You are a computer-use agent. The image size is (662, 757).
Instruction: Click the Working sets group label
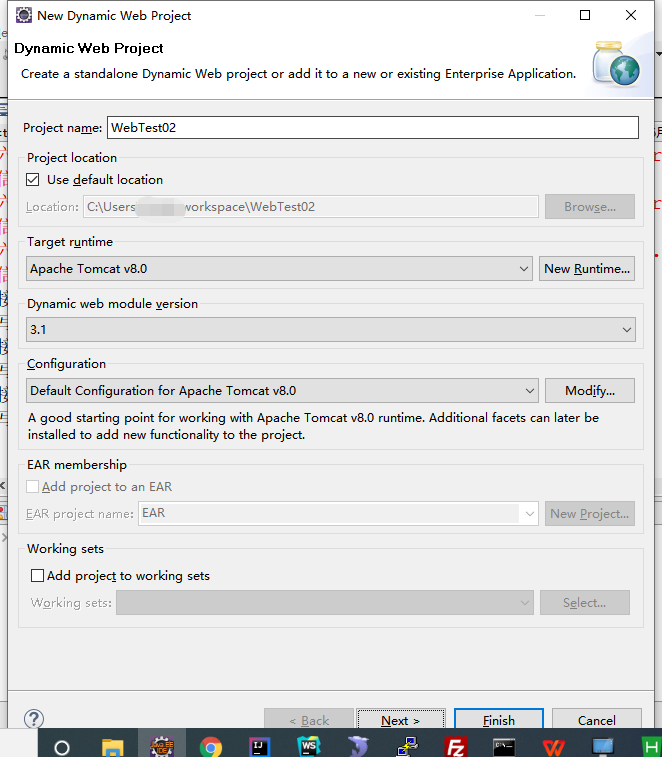(65, 549)
